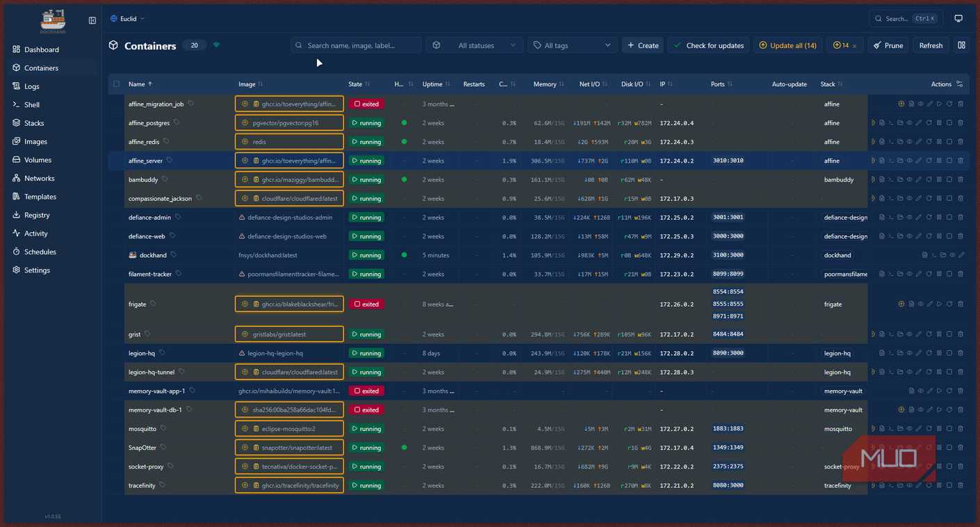Sort containers by State column
980x527 pixels.
[359, 84]
